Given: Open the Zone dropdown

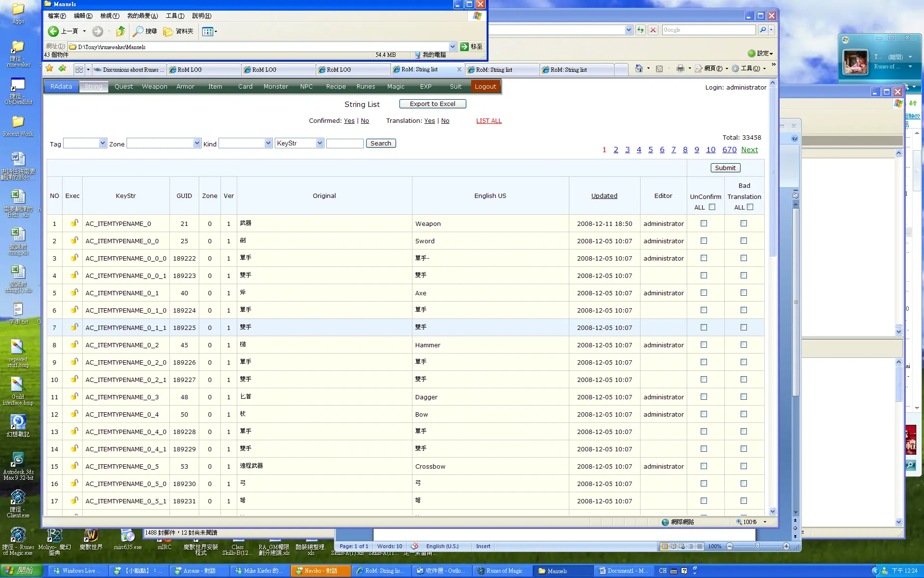Looking at the screenshot, I should tap(164, 143).
